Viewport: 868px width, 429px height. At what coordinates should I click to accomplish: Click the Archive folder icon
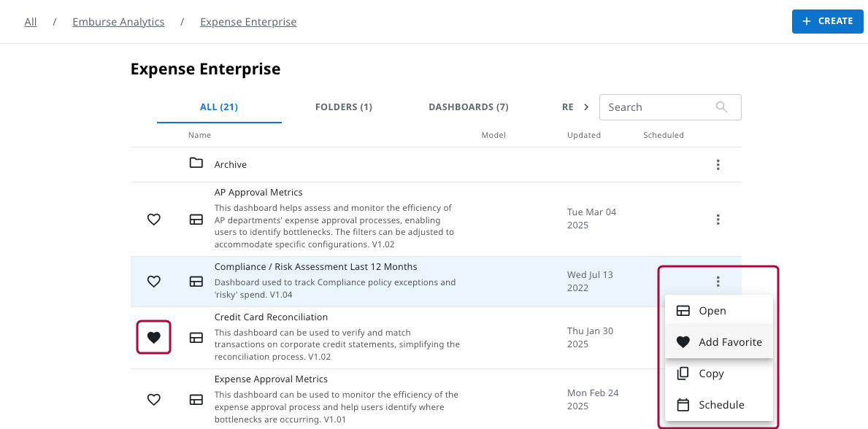(x=196, y=163)
